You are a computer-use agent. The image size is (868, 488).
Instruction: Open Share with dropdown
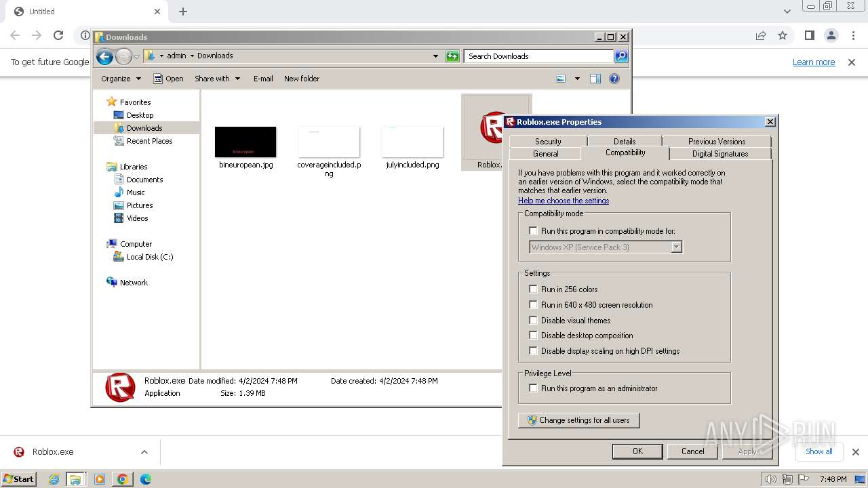click(x=217, y=79)
